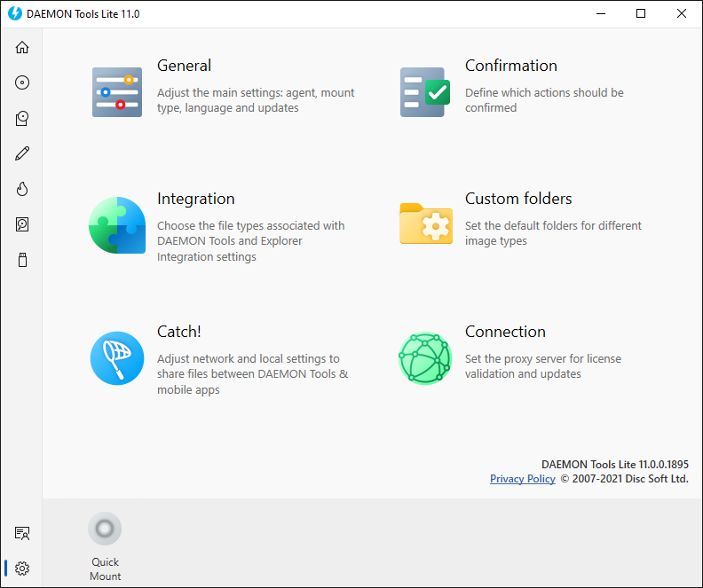Close the DAEMON Tools window
Viewport: 703px width, 588px height.
[682, 14]
